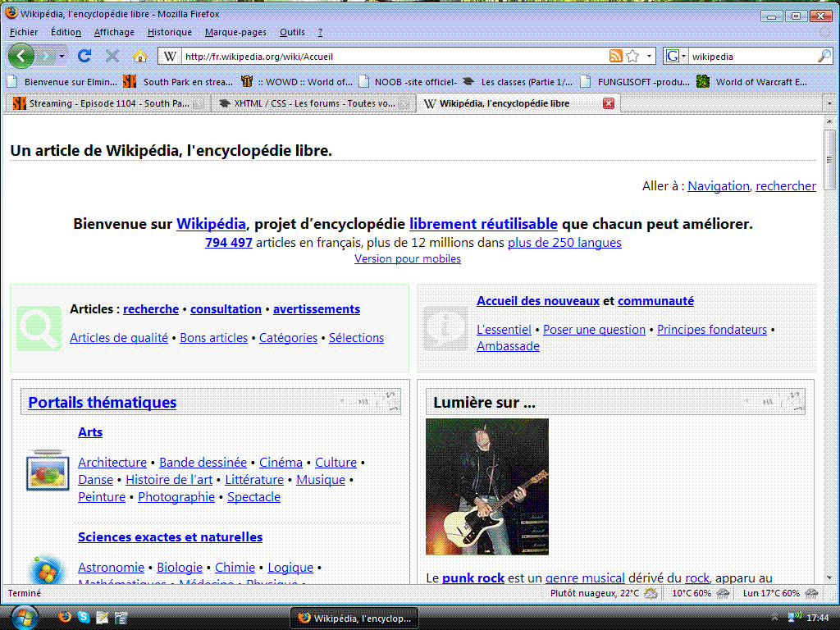
Task: Click the South Park bookmark in bookmarks toolbar
Action: coord(180,81)
